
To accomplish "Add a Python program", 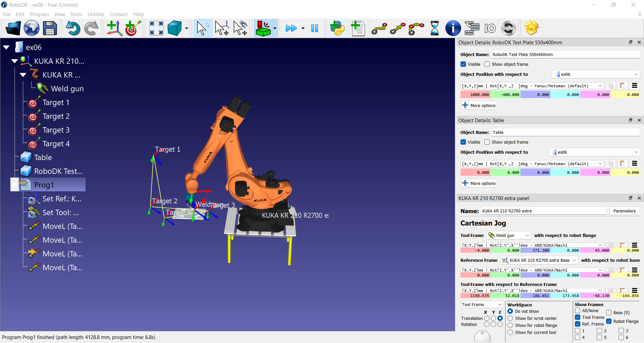I will click(x=337, y=28).
